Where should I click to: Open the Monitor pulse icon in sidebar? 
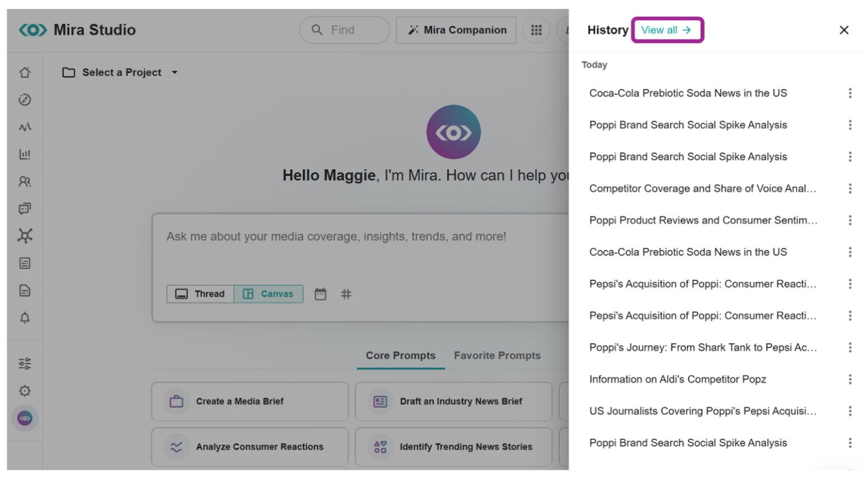(x=25, y=127)
